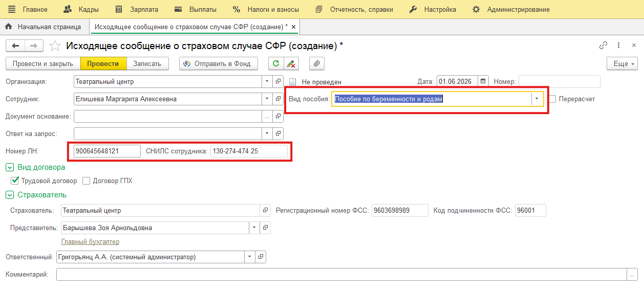
Task: Open the Организация record icon
Action: (278, 81)
